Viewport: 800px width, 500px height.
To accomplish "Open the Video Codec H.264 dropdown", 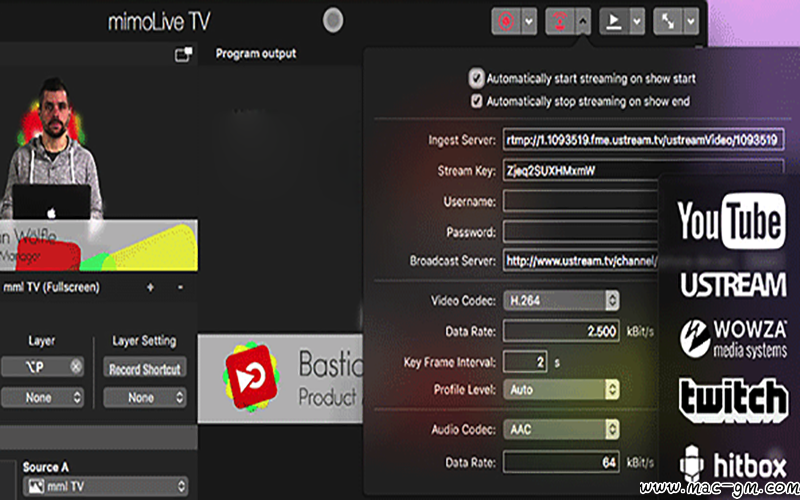I will click(561, 301).
